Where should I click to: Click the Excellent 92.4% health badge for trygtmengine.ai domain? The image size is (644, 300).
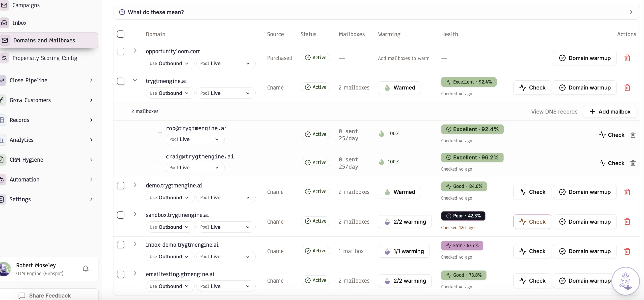(468, 82)
